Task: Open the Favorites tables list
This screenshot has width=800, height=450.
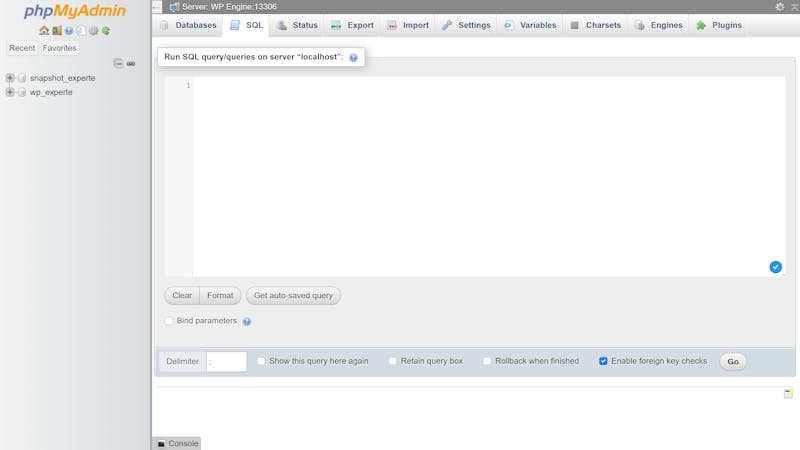Action: point(59,48)
